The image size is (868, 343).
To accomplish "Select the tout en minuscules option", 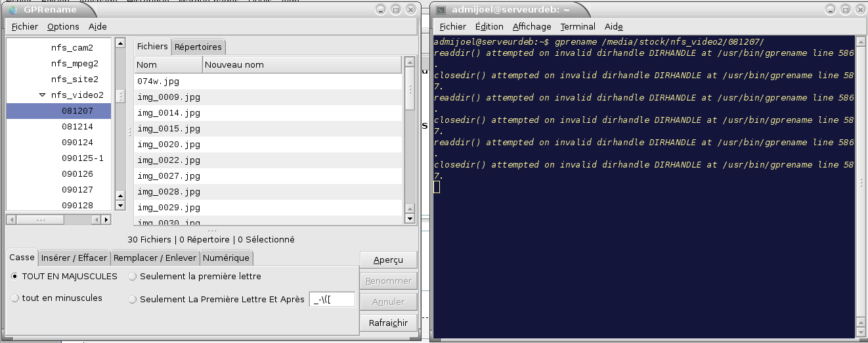I will [15, 298].
